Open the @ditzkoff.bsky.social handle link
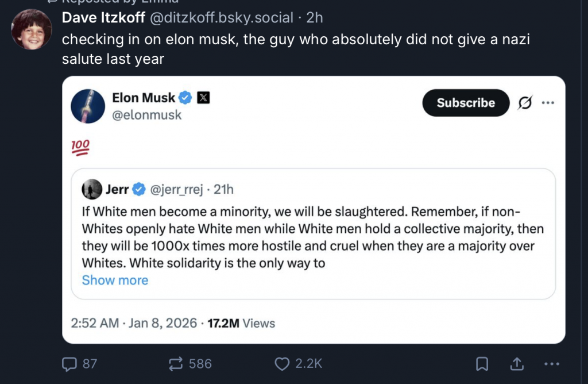 click(x=222, y=18)
